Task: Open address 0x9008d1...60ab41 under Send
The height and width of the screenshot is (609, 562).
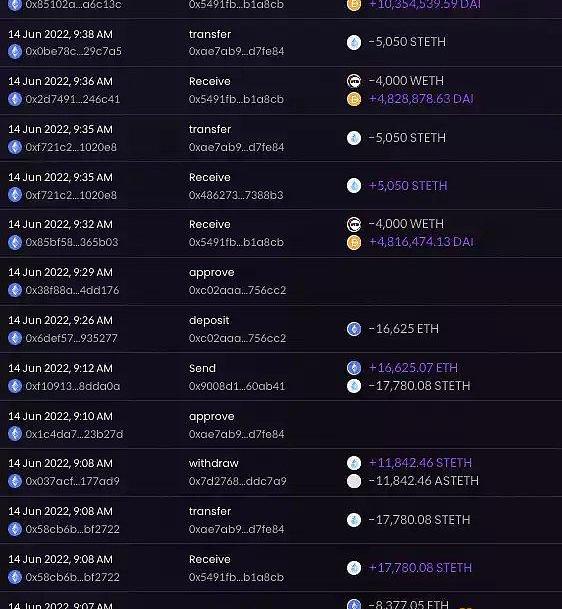Action: [237, 386]
